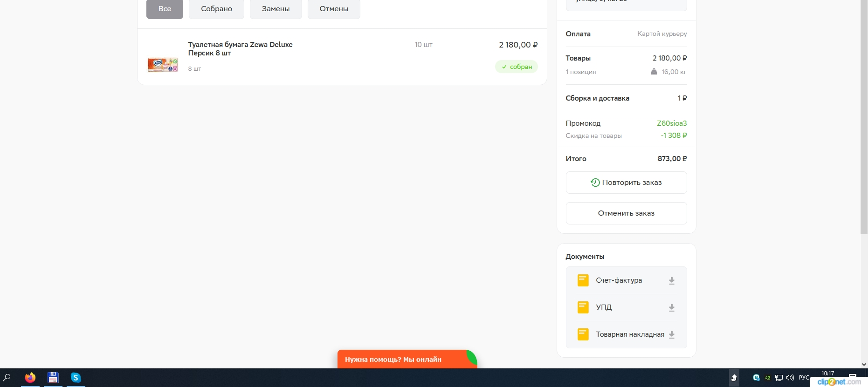Viewport: 868px width, 387px height.
Task: Download the Счет-фактура document
Action: pos(671,281)
